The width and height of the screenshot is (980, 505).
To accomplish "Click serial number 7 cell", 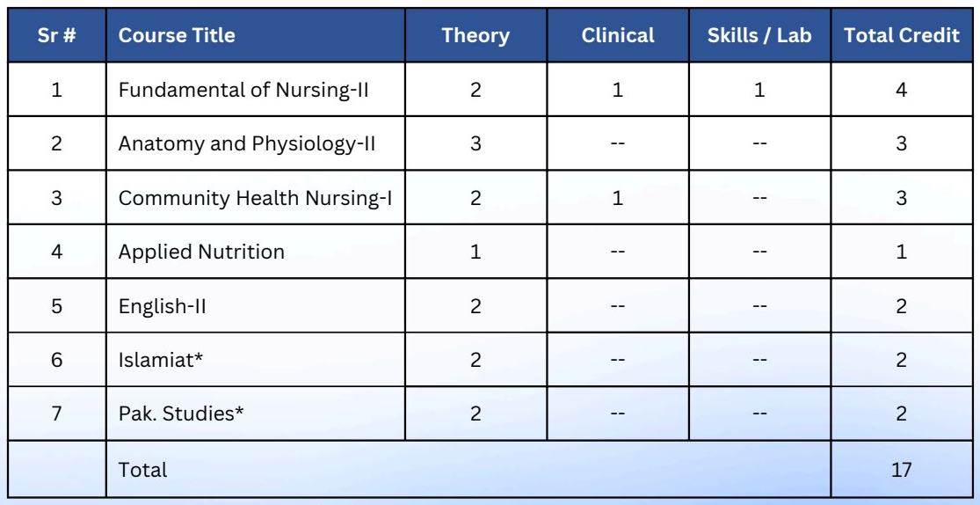I will click(57, 414).
